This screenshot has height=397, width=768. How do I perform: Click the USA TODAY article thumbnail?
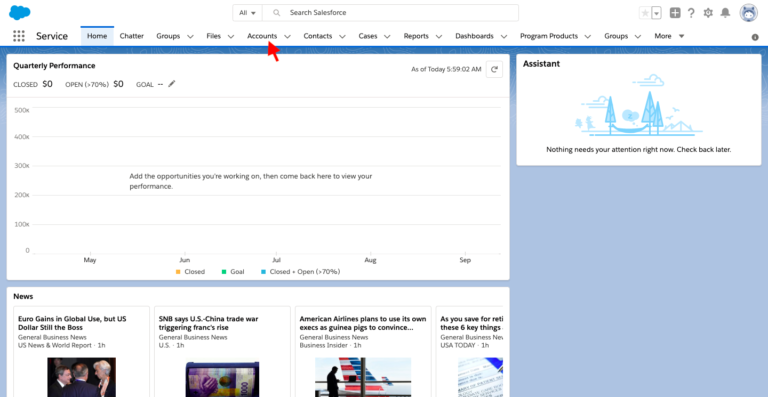(x=480, y=377)
